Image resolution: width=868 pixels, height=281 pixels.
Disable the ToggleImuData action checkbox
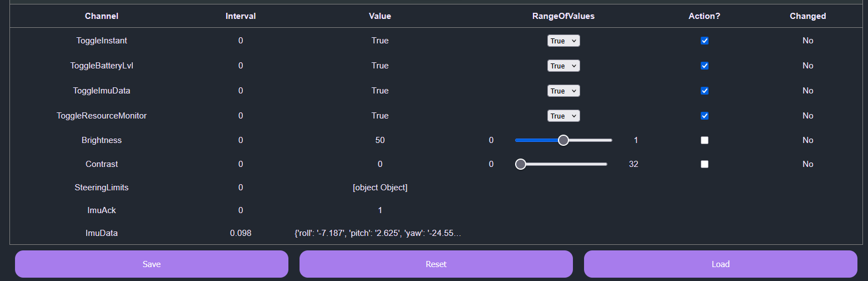[705, 91]
